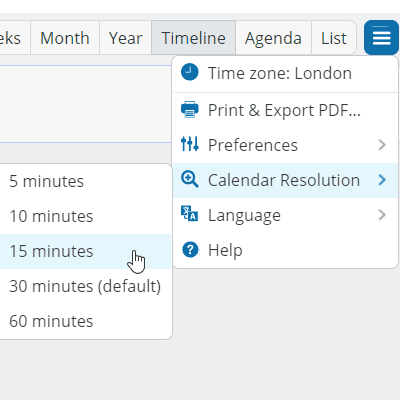Expand the Preferences submenu arrow
Viewport: 400px width, 400px height.
click(382, 145)
